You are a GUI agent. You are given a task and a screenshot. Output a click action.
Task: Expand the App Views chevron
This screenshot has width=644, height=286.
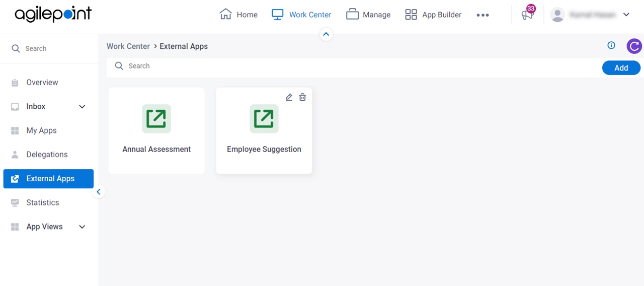pos(82,227)
